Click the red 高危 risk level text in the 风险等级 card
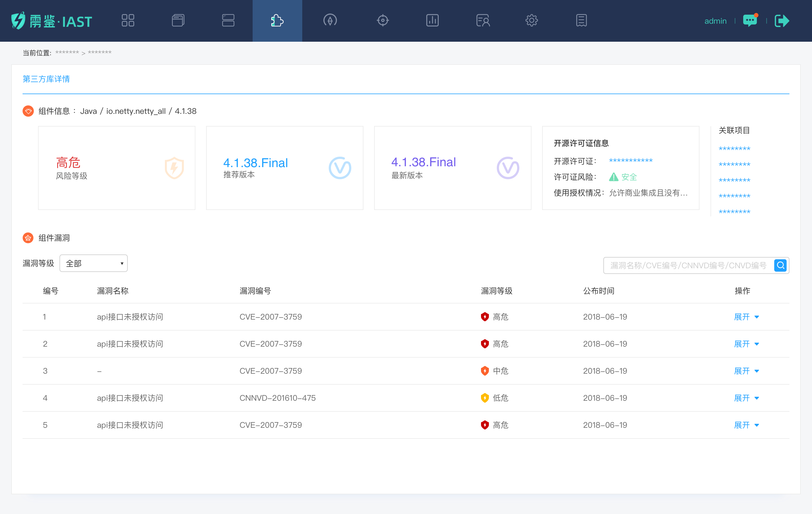 click(x=68, y=163)
